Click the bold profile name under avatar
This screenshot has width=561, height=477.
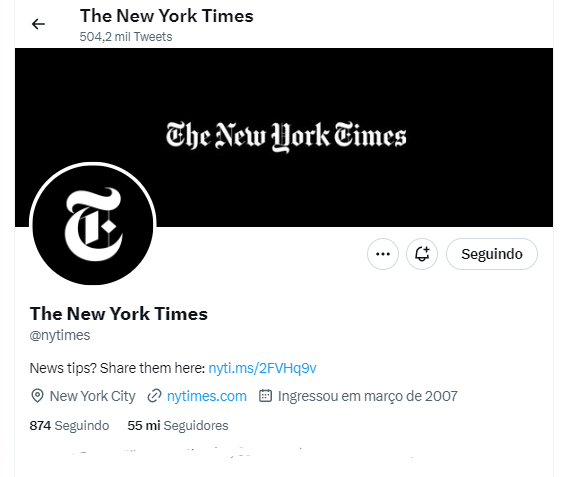tap(119, 314)
